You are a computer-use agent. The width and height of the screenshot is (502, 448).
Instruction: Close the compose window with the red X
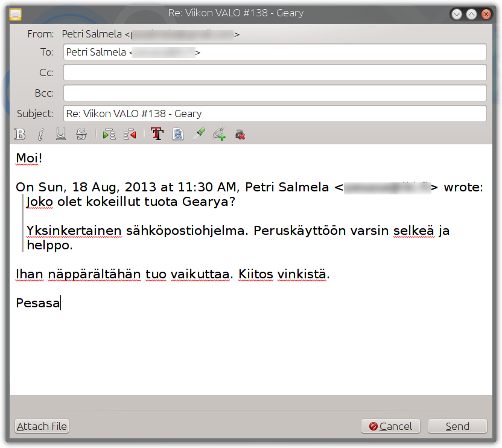pyautogui.click(x=486, y=14)
